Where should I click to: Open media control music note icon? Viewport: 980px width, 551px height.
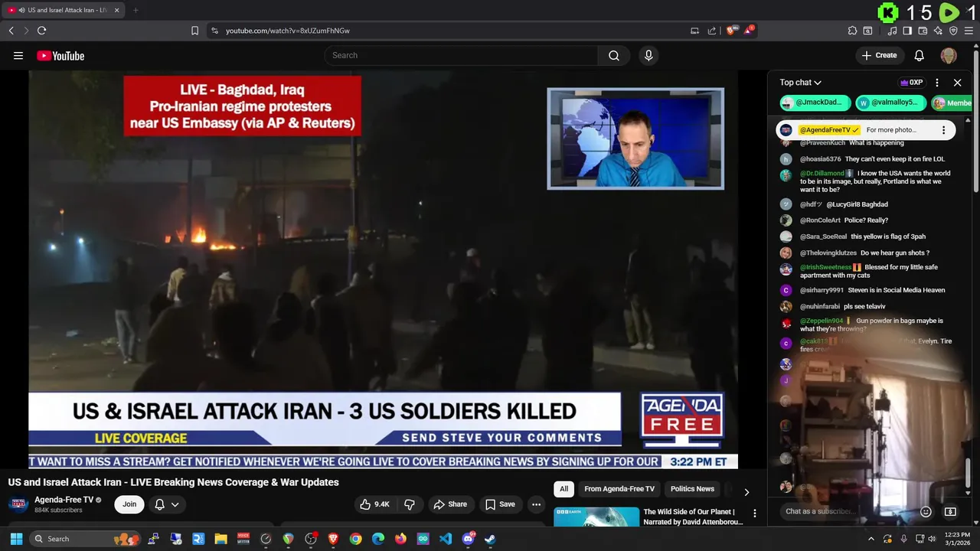coord(892,31)
